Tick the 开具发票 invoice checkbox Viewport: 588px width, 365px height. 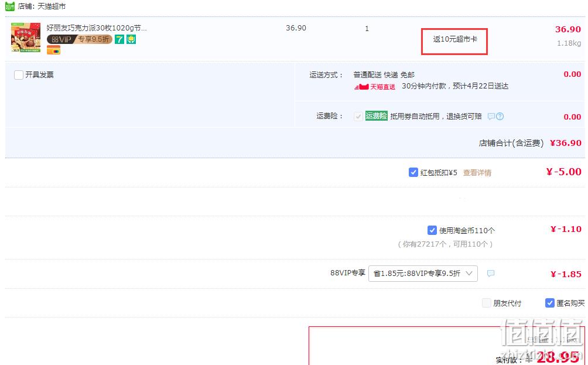click(x=19, y=74)
